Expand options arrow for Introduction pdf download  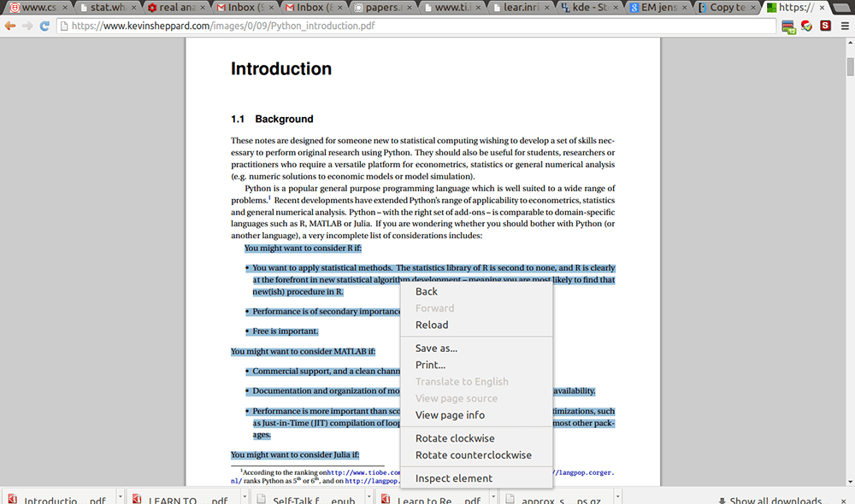pyautogui.click(x=121, y=496)
